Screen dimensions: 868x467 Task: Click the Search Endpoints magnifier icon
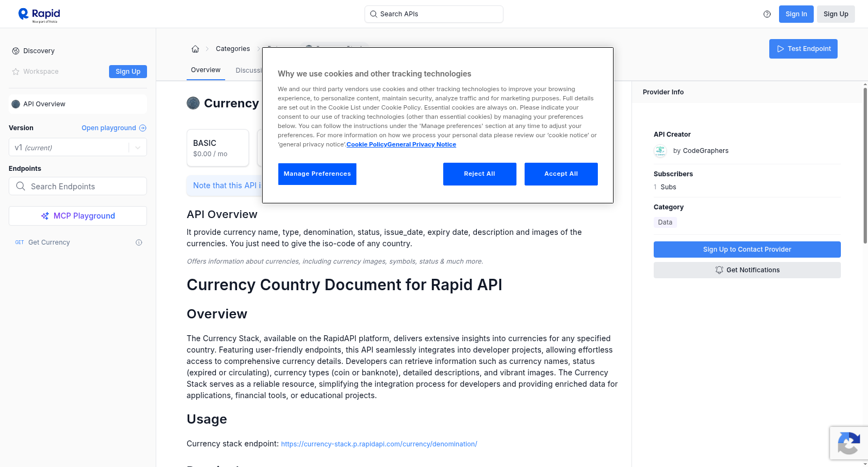click(21, 186)
